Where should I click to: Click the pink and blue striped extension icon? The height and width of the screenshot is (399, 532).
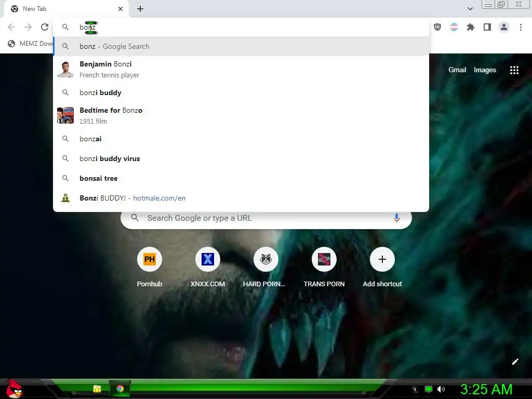(454, 27)
